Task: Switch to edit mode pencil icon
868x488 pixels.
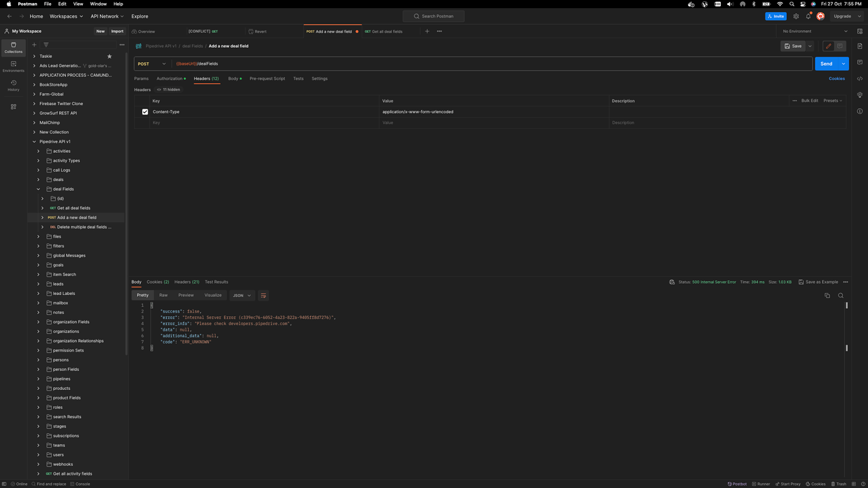Action: [828, 46]
